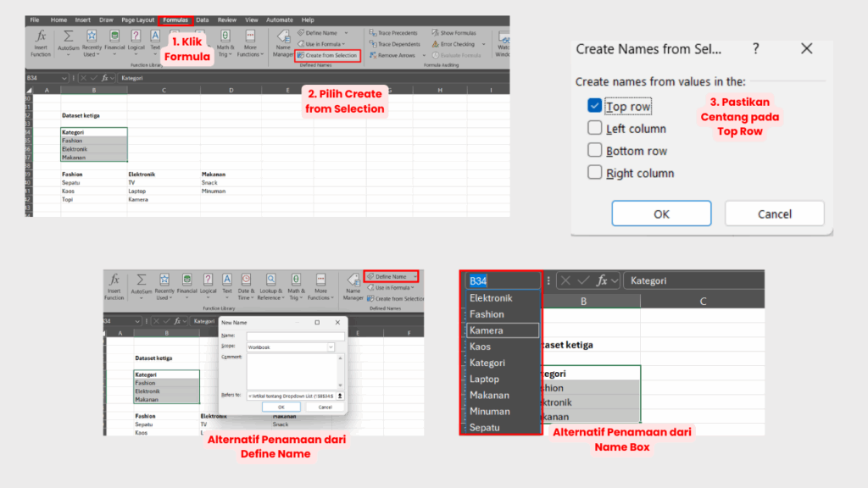Run Error Checking from the ribbon
The height and width of the screenshot is (488, 868).
tap(435, 44)
